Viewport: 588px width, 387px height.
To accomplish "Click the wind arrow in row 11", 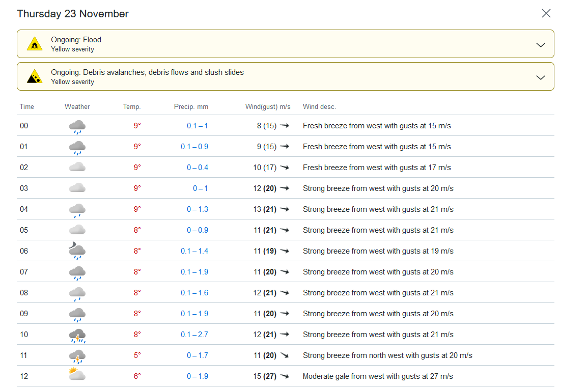I will point(284,355).
